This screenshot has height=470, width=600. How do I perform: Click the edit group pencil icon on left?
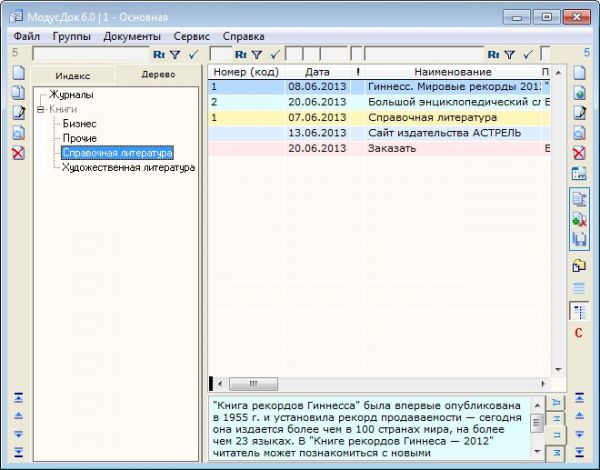(18, 112)
